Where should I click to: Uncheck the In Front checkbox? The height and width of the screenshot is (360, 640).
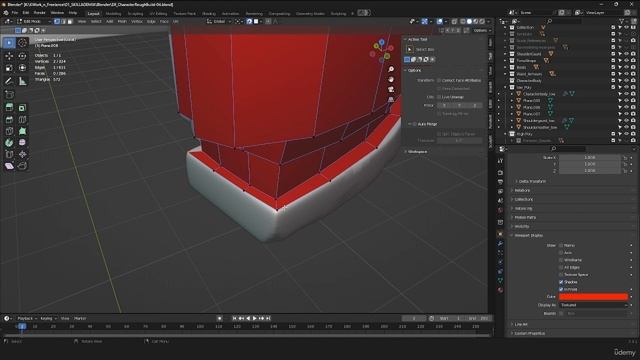point(561,289)
